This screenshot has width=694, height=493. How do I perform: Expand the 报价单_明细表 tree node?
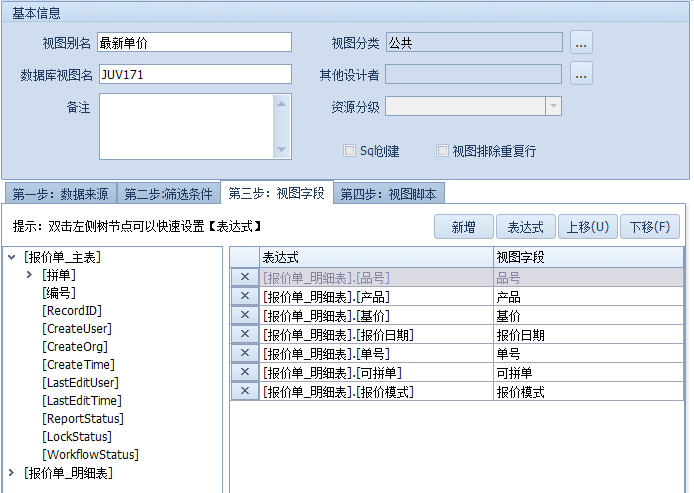pos(12,473)
